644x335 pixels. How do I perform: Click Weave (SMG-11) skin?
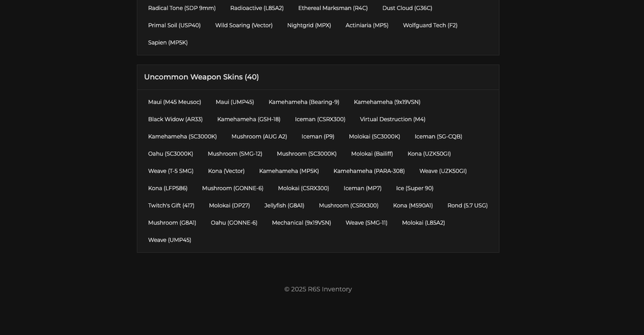click(366, 223)
